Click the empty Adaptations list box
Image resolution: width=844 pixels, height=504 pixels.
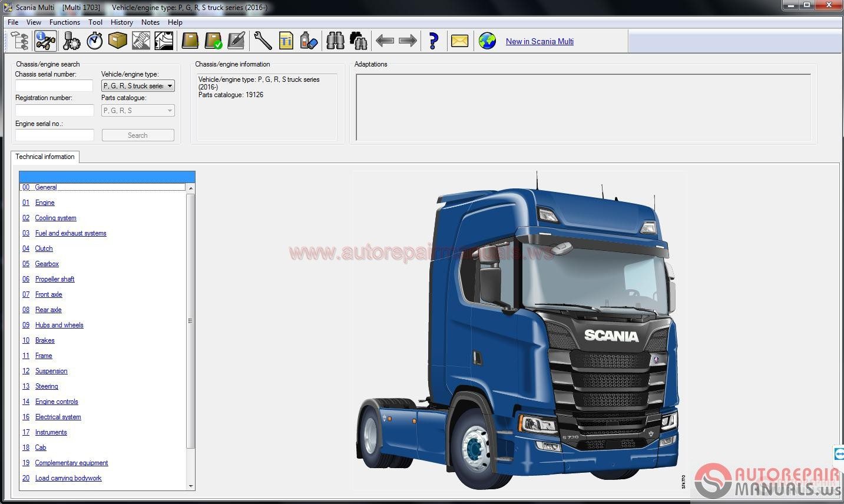583,107
